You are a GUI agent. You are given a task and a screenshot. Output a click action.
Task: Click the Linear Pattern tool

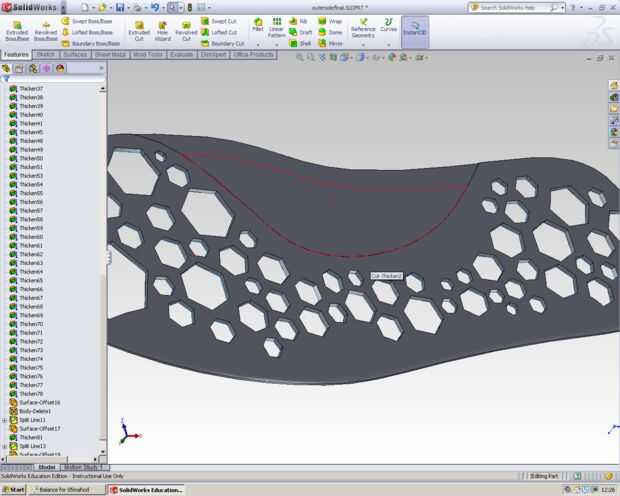(x=276, y=26)
